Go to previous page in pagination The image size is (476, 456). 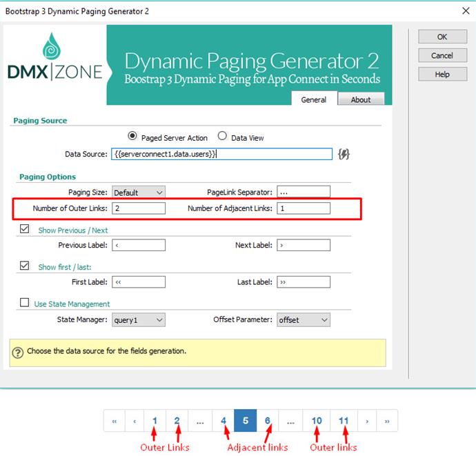135,421
